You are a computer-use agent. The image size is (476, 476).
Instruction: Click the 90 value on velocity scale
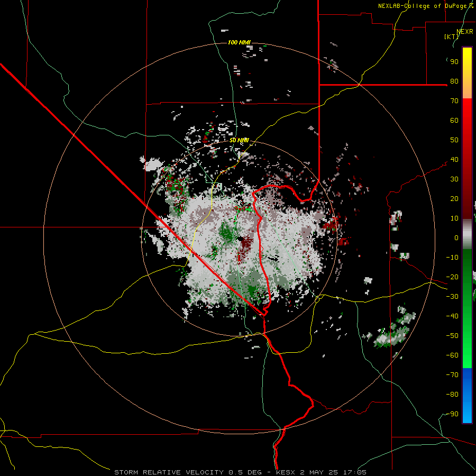pos(454,62)
